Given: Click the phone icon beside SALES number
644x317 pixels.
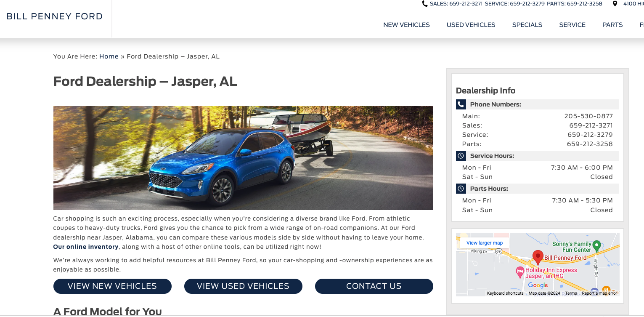Looking at the screenshot, I should pyautogui.click(x=425, y=4).
